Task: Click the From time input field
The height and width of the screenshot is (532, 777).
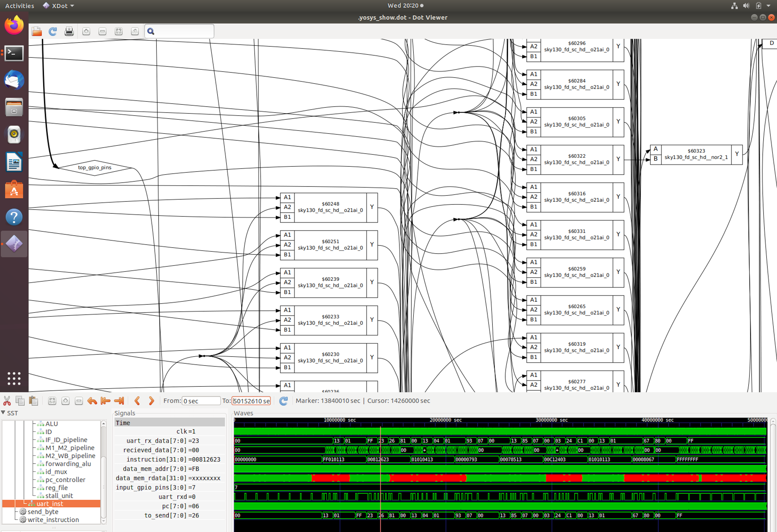Action: 201,401
